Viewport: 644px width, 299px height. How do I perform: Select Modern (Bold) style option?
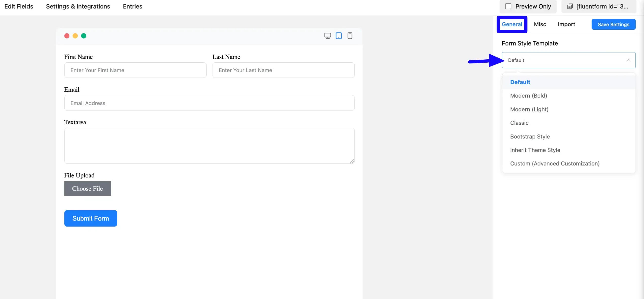(529, 96)
